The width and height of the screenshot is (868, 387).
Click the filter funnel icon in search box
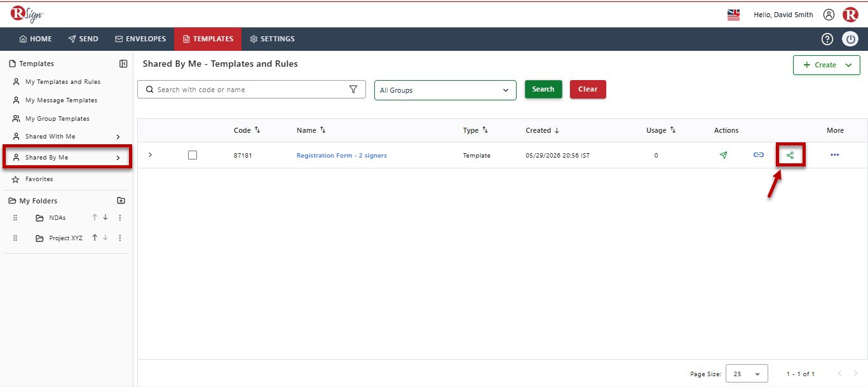[353, 90]
